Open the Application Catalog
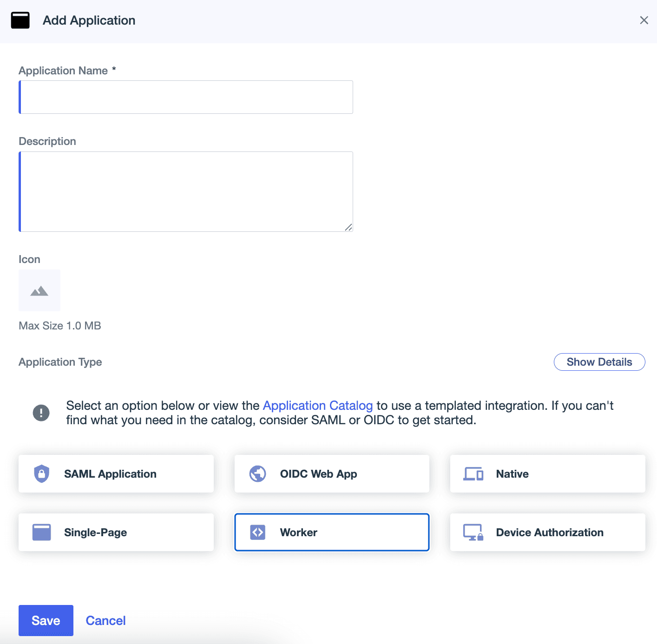The width and height of the screenshot is (657, 644). [318, 405]
